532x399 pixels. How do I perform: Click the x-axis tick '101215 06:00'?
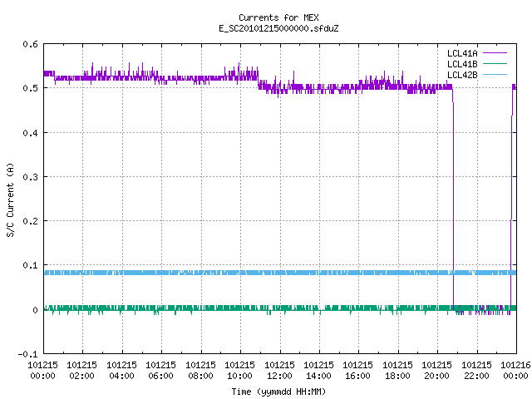[160, 371]
